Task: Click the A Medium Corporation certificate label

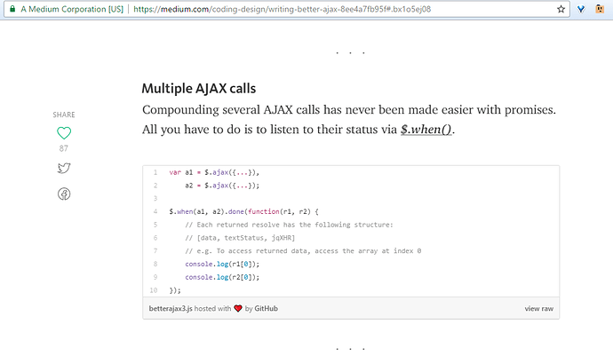Action: (72, 9)
